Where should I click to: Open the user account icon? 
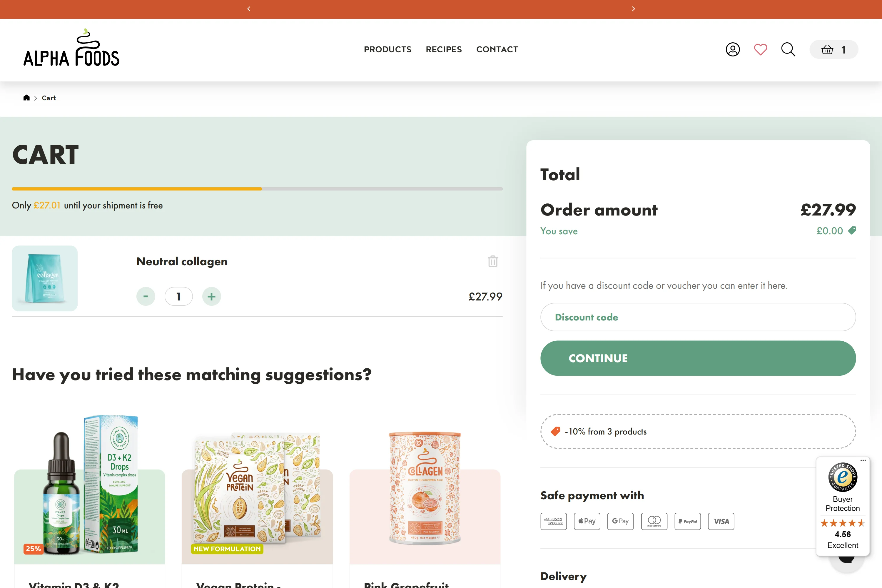(732, 49)
